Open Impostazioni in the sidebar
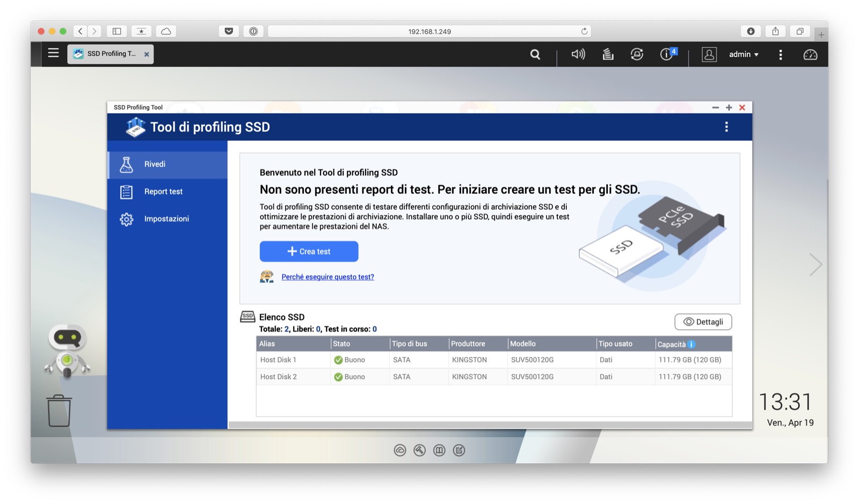This screenshot has height=504, width=859. 168,219
